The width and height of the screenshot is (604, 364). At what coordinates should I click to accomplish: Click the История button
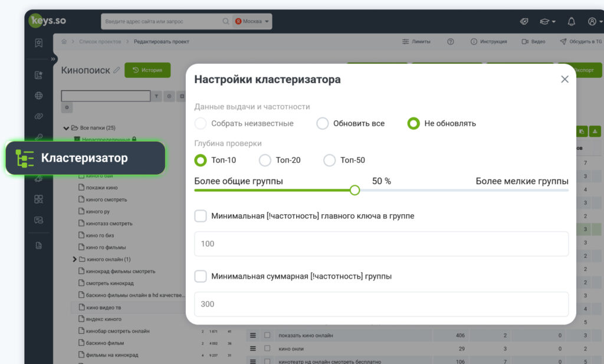coord(147,70)
